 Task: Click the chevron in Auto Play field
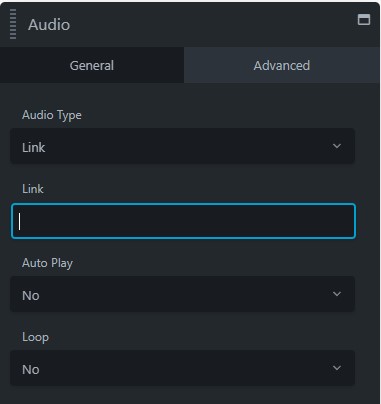click(x=337, y=294)
